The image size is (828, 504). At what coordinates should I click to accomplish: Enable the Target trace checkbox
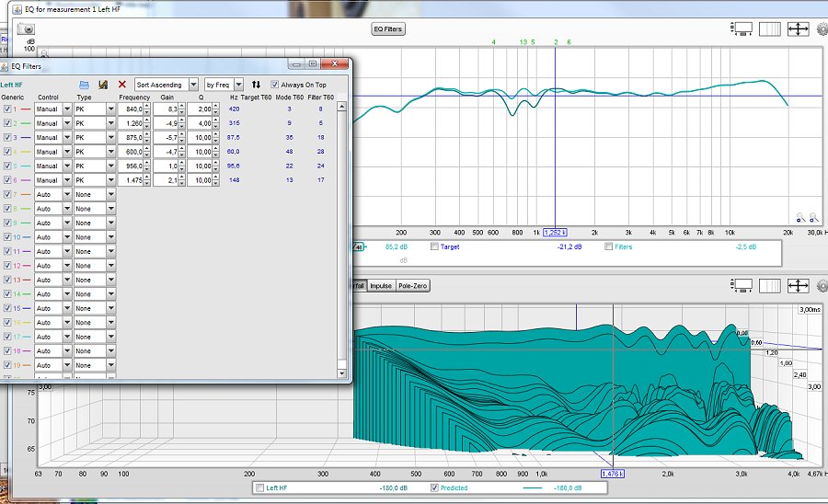click(434, 246)
